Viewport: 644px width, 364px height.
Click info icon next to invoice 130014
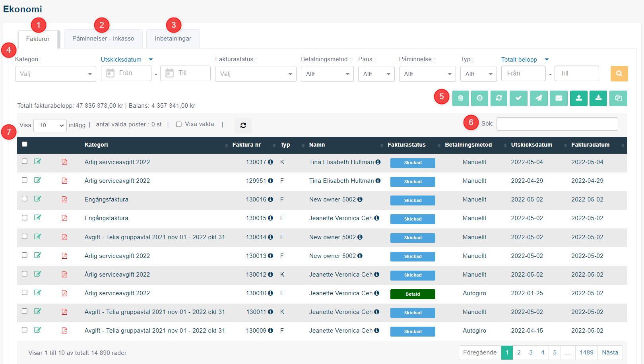click(x=270, y=237)
